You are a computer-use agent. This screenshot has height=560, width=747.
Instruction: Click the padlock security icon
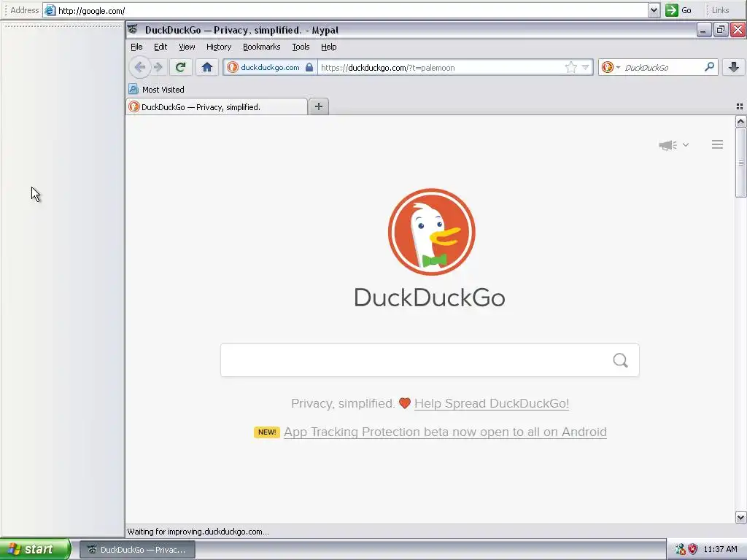point(309,67)
